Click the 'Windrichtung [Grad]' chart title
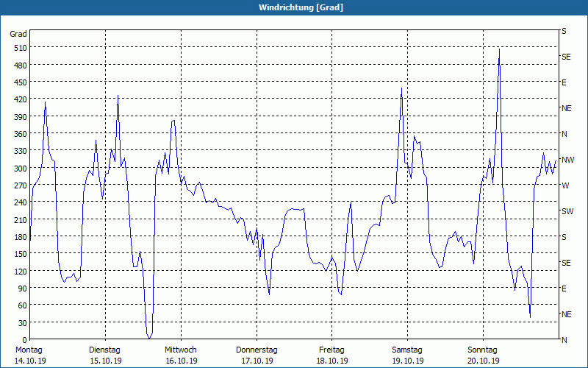Viewport: 588px width, 368px height. pyautogui.click(x=301, y=7)
